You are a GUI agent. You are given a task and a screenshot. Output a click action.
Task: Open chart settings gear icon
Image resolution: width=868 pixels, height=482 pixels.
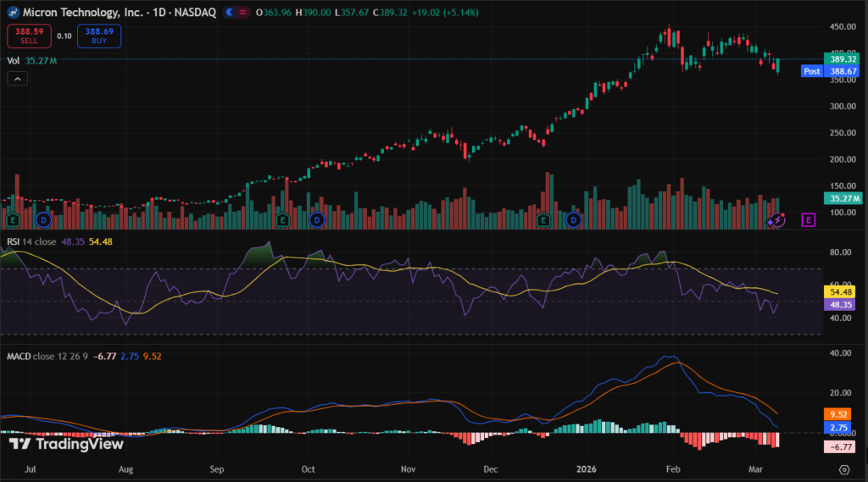pyautogui.click(x=854, y=467)
